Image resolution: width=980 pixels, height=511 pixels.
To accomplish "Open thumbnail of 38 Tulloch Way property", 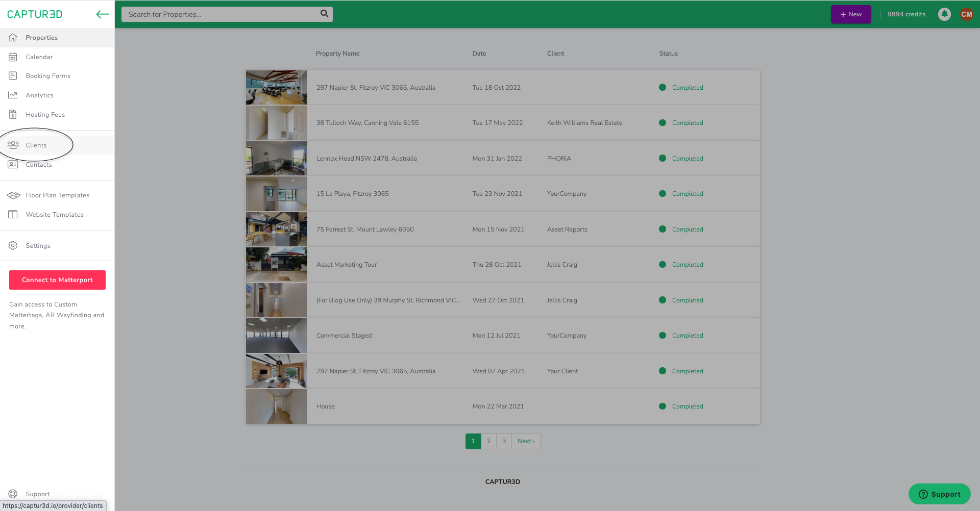I will click(277, 123).
